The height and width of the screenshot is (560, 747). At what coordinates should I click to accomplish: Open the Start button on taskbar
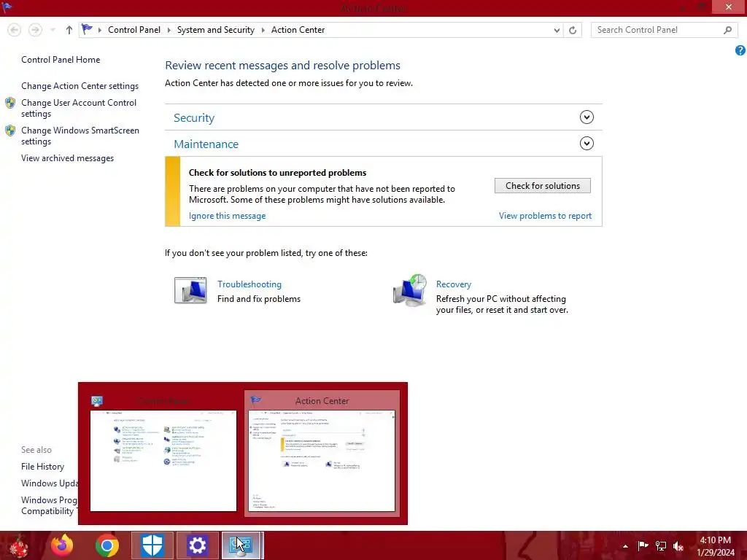(18, 545)
